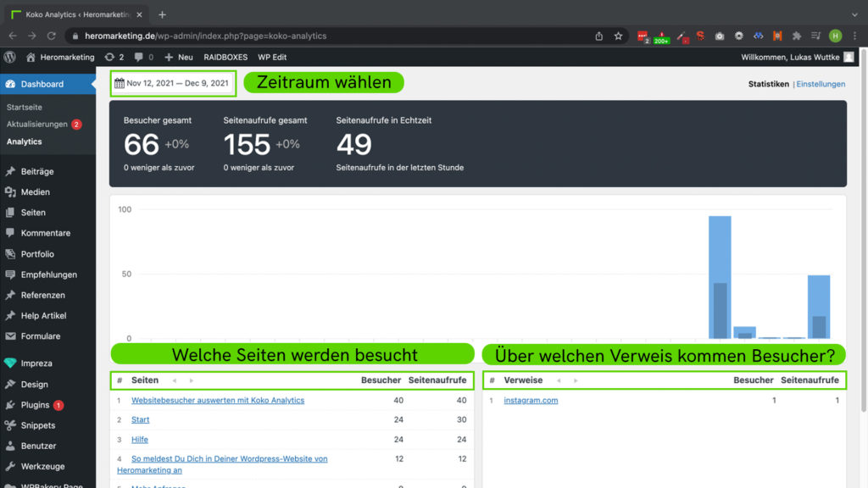Open the Einstellungen link
Image resolution: width=868 pixels, height=488 pixels.
pos(821,84)
